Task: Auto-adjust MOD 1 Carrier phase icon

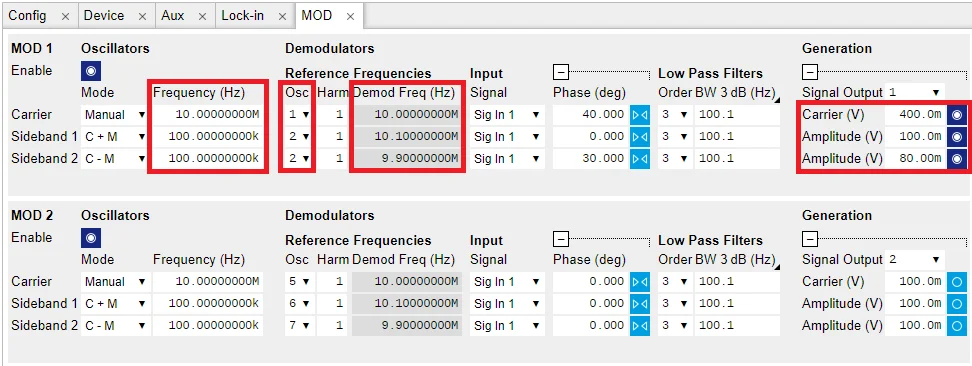Action: 640,115
